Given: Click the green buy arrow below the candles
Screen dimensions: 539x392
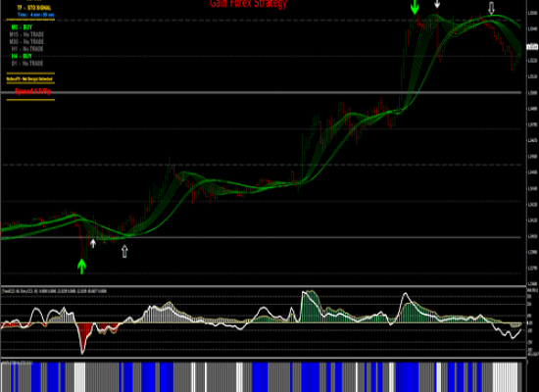Looking at the screenshot, I should point(81,267).
